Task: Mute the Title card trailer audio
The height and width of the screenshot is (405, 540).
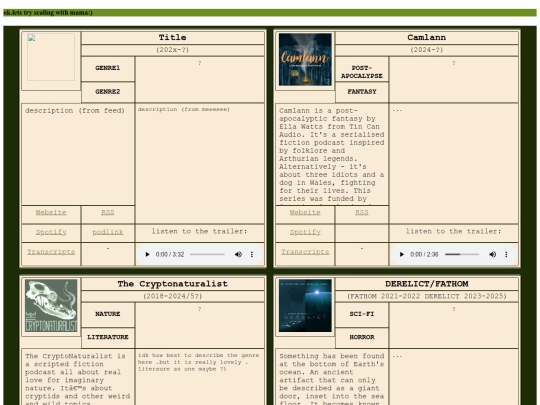Action: [x=238, y=255]
